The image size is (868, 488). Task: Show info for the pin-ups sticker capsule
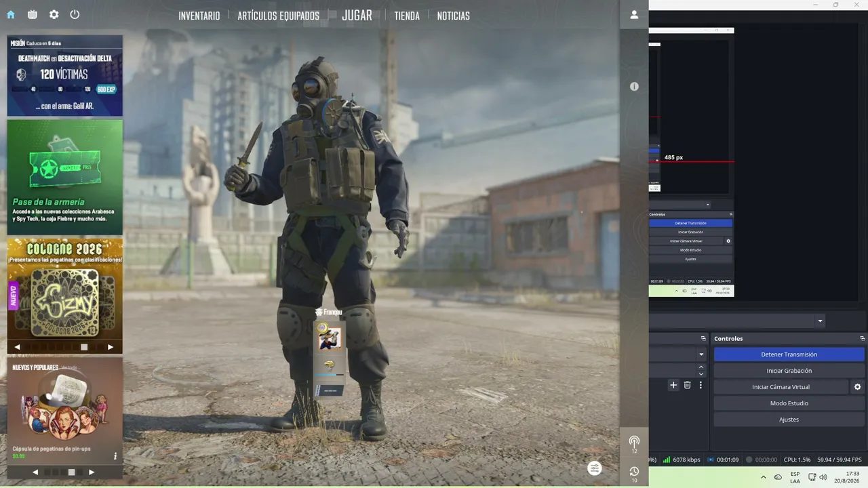pos(115,456)
